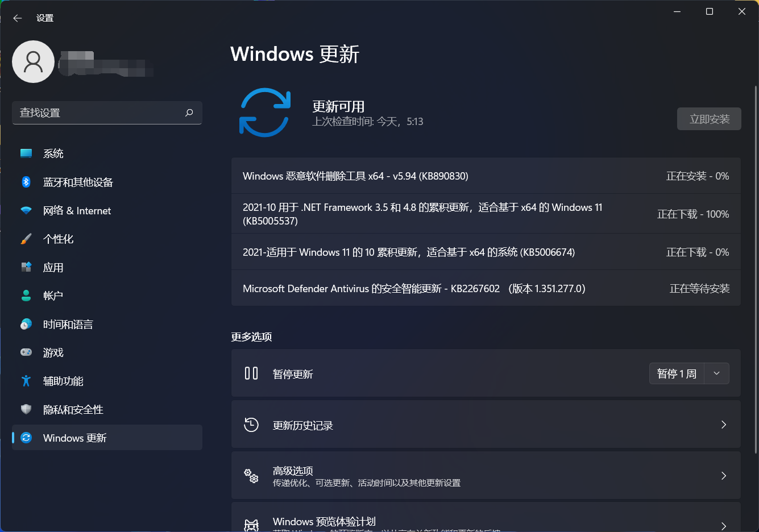Open 更新历史记录 via its arrow
The height and width of the screenshot is (532, 759).
click(723, 425)
